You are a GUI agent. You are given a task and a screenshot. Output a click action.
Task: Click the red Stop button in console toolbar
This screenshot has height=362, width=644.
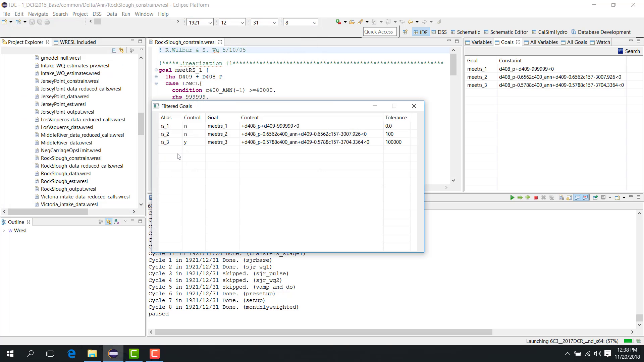point(536,197)
